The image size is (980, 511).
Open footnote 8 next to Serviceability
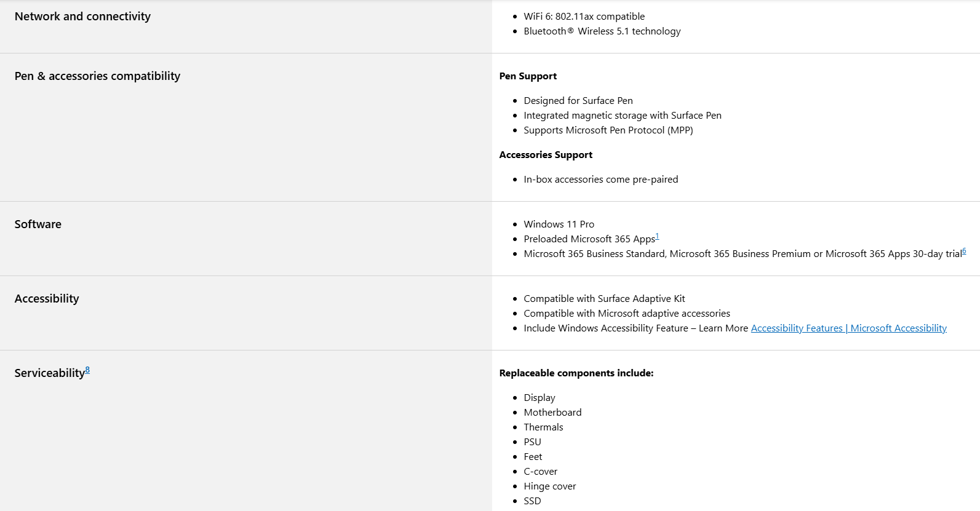[87, 370]
